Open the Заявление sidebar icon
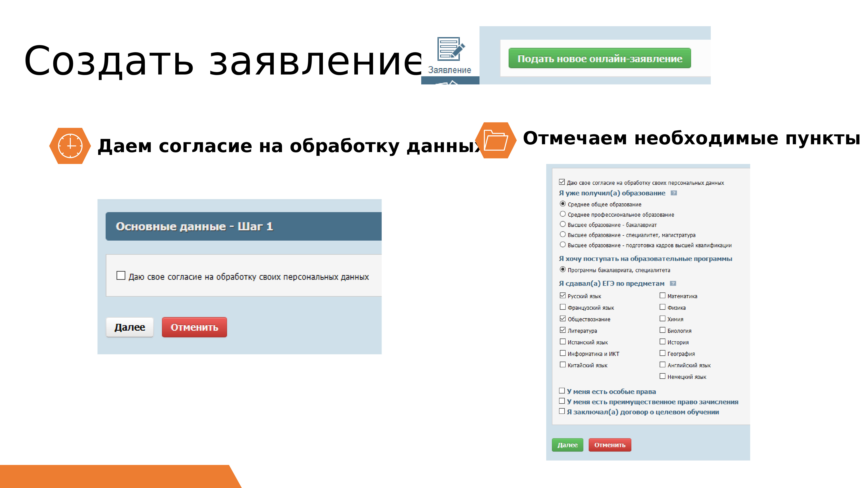The width and height of the screenshot is (868, 488). 451,49
